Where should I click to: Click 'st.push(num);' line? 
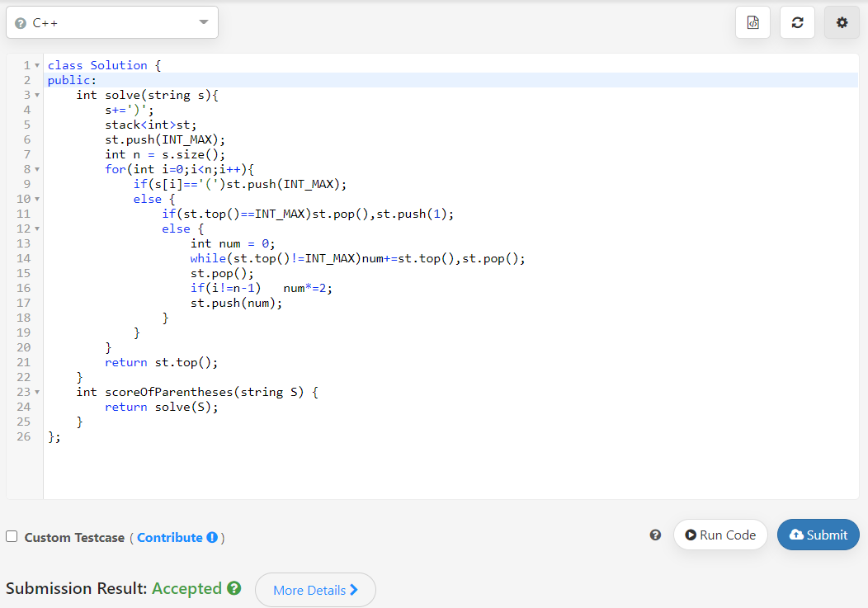pyautogui.click(x=236, y=303)
